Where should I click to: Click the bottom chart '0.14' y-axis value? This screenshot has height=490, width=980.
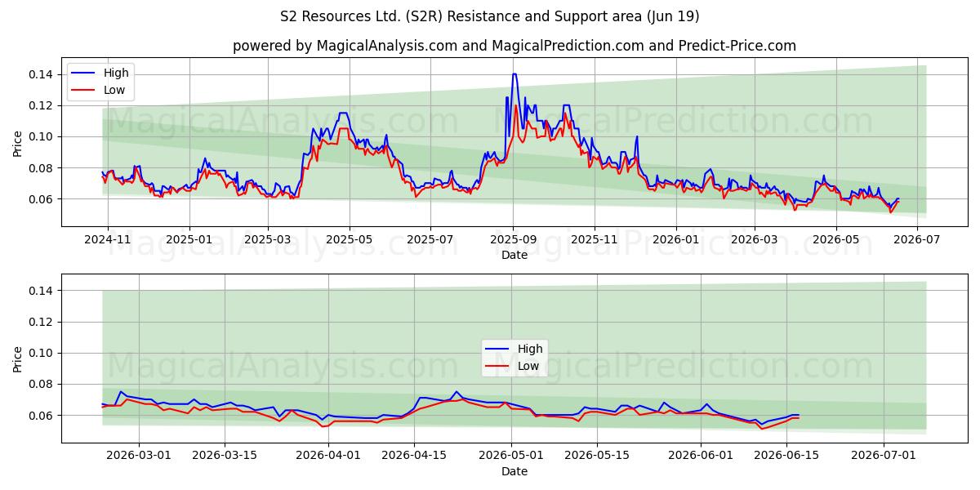(42, 291)
